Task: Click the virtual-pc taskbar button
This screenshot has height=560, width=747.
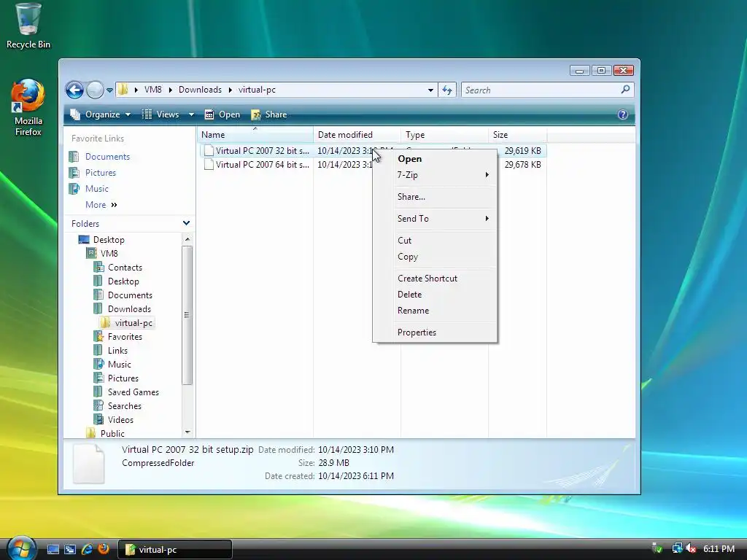Action: (175, 550)
